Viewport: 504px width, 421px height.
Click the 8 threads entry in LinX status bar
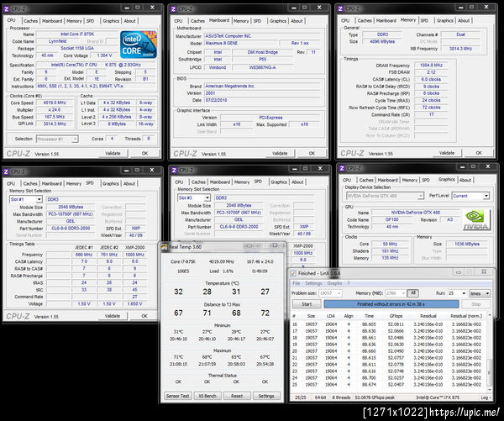click(341, 397)
